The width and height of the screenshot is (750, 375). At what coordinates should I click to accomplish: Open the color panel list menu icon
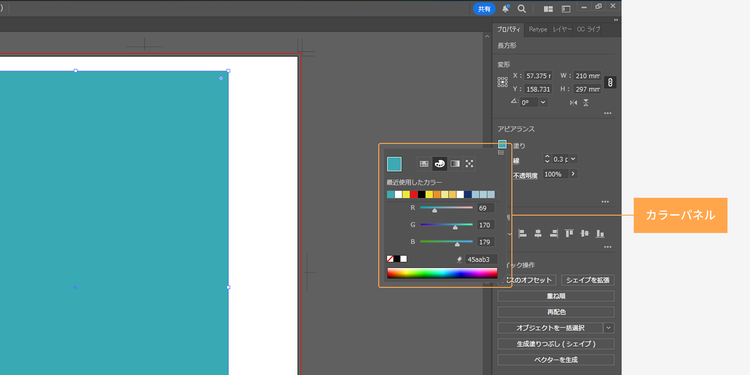click(x=501, y=153)
